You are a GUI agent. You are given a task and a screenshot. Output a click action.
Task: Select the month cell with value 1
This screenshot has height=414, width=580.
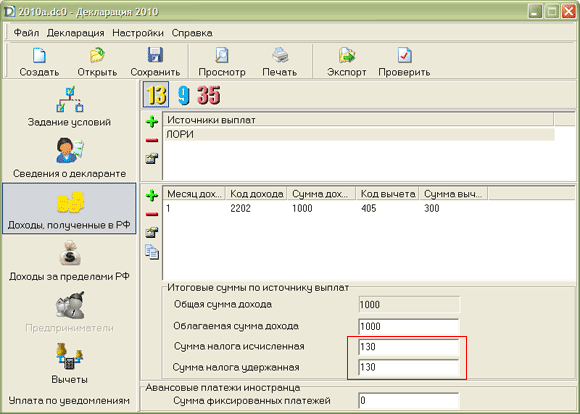click(168, 208)
